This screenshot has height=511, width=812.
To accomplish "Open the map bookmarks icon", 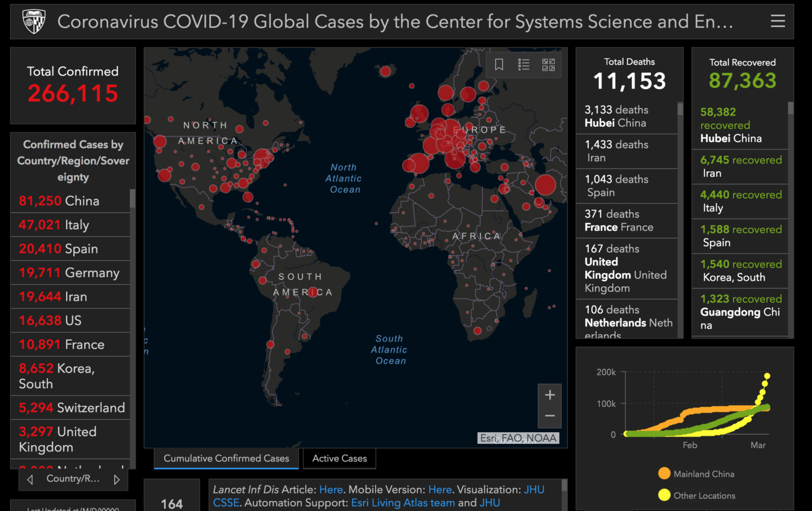I will (498, 64).
